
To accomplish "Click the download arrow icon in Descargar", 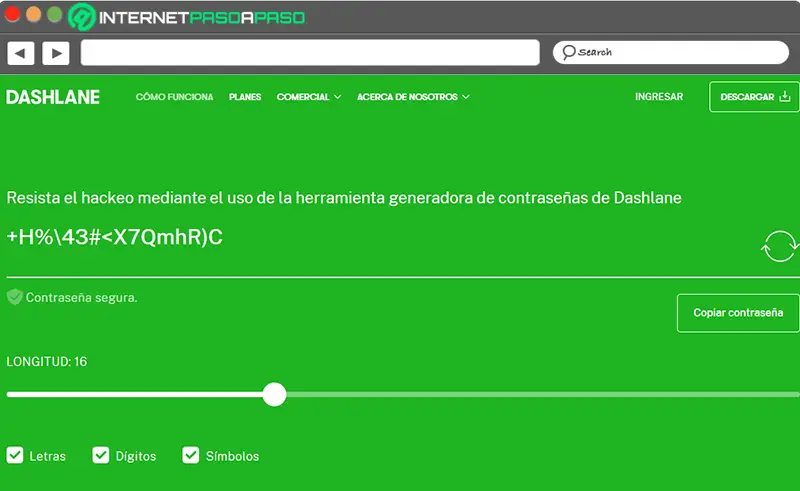I will point(785,96).
